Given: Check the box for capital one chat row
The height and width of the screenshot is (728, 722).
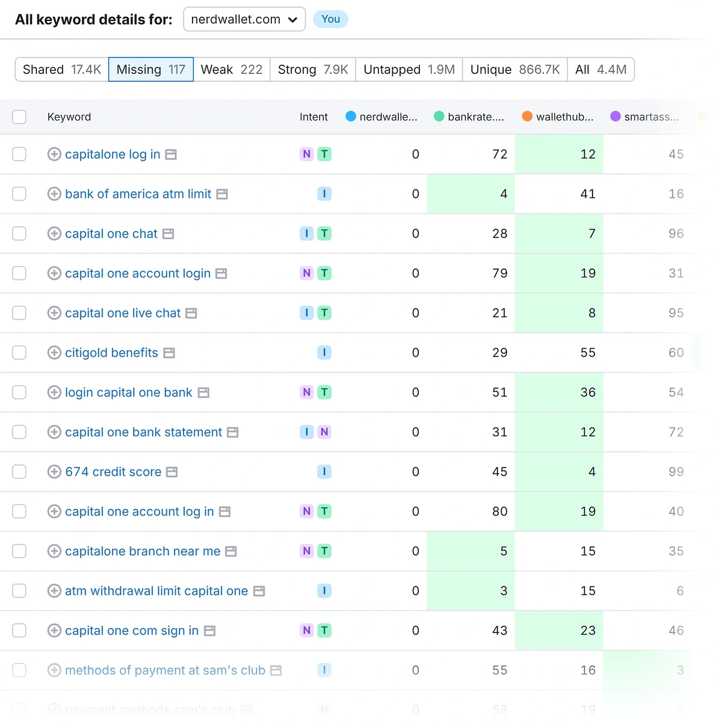Looking at the screenshot, I should [19, 233].
